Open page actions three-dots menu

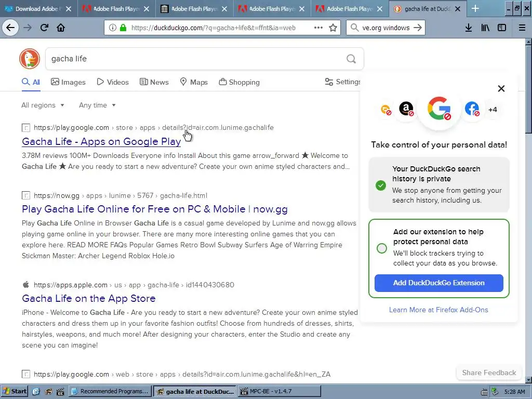coord(318,28)
